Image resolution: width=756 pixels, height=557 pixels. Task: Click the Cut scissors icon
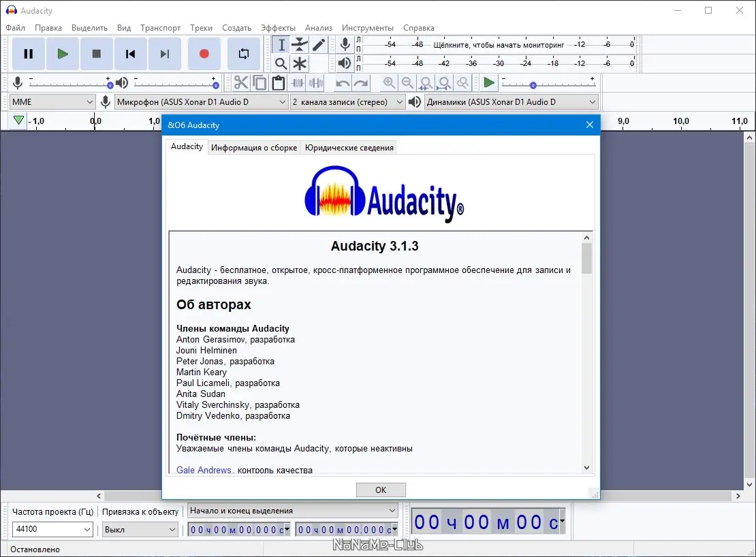tap(241, 83)
